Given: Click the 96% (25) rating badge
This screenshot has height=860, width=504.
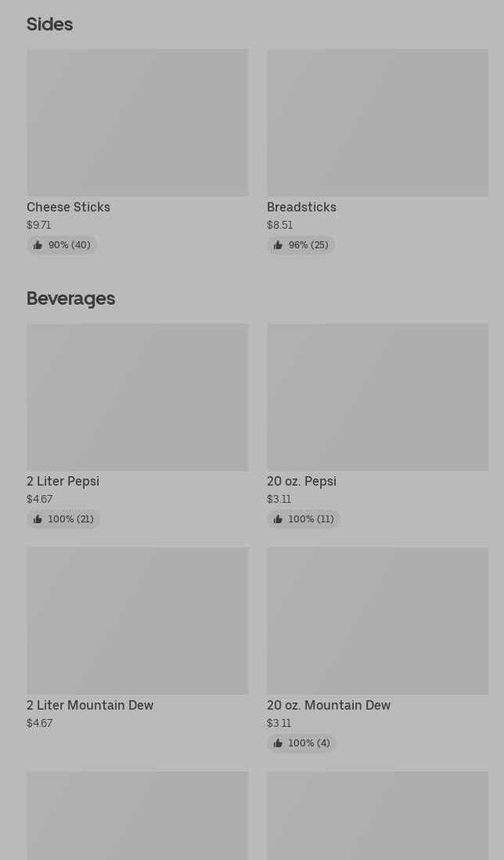Looking at the screenshot, I should point(302,245).
